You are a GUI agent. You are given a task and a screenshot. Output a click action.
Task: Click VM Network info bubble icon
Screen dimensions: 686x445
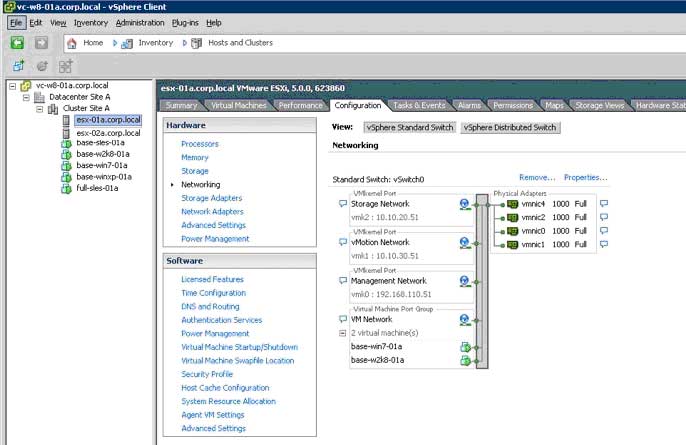(x=343, y=319)
